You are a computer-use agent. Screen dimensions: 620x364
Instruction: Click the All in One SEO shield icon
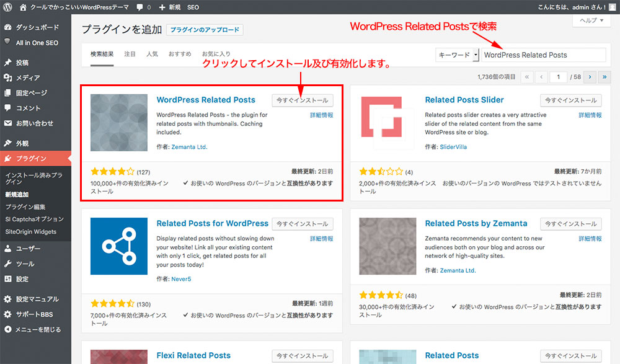[7, 42]
